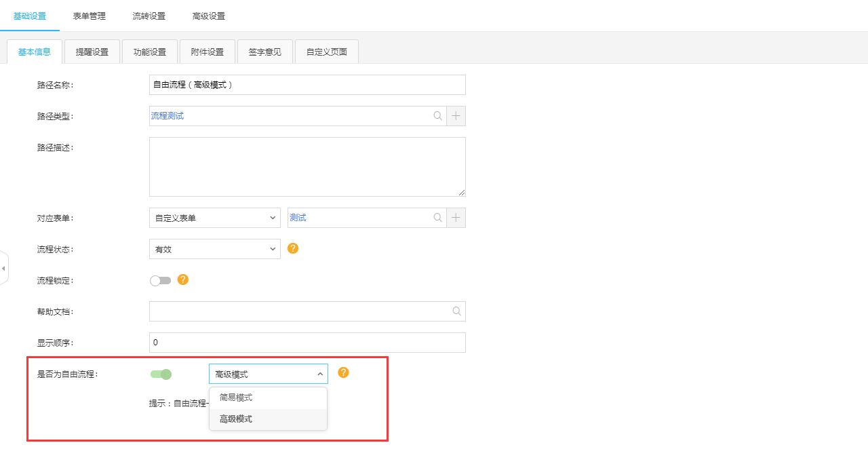Screen dimensions: 868x464
Task: Focus the 显示顺序 input field
Action: [307, 343]
